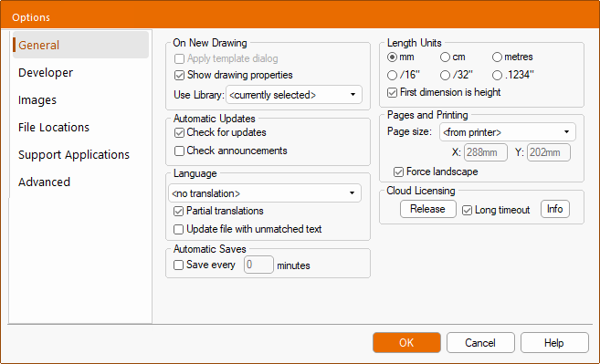This screenshot has height=364, width=600.
Task: Select the General options page
Action: 80,45
